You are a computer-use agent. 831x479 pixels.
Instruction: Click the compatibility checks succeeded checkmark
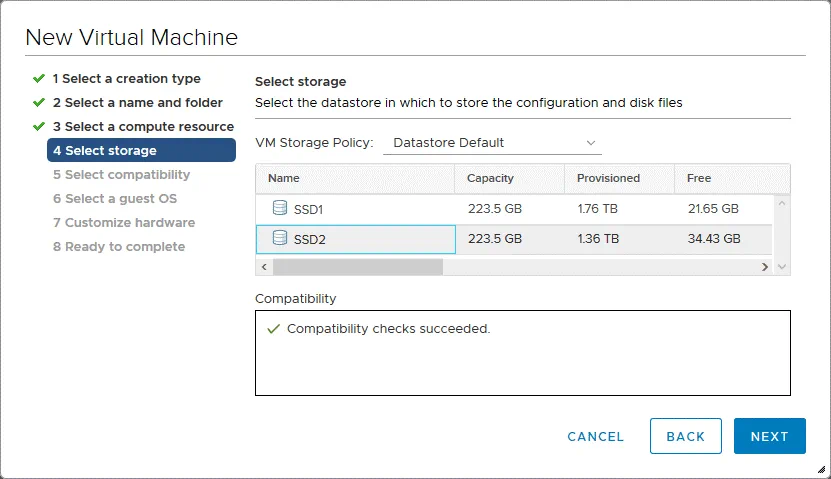coord(273,329)
